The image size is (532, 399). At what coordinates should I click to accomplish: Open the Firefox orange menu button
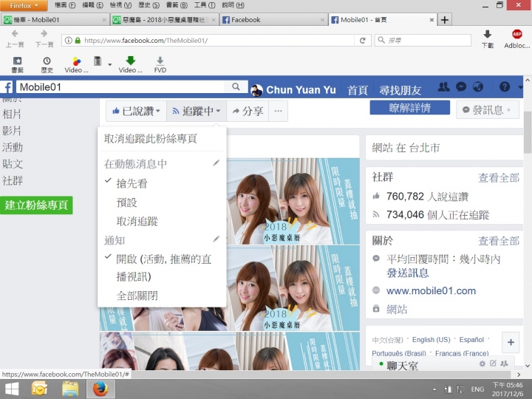point(24,5)
